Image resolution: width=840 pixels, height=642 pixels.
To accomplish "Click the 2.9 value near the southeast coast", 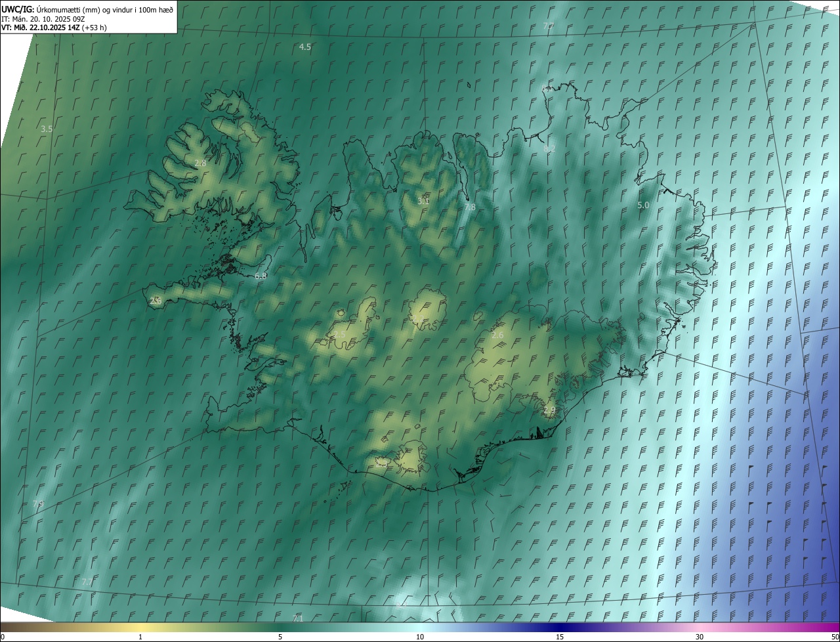I will tap(549, 410).
